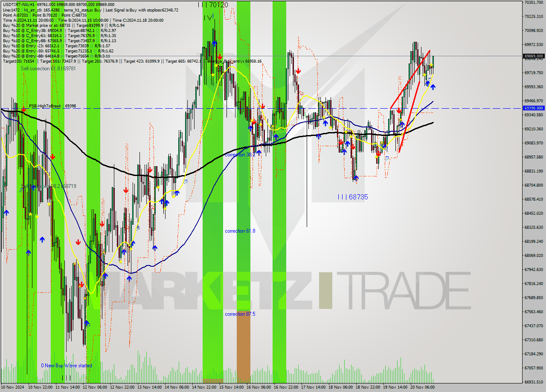Select the correction 87.5 label
This screenshot has width=546, height=392.
[240, 314]
